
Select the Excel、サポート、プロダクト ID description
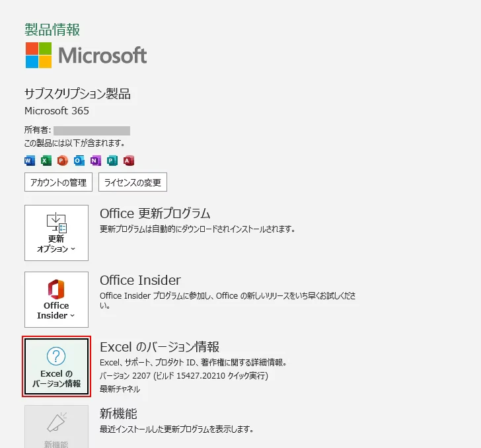194,362
